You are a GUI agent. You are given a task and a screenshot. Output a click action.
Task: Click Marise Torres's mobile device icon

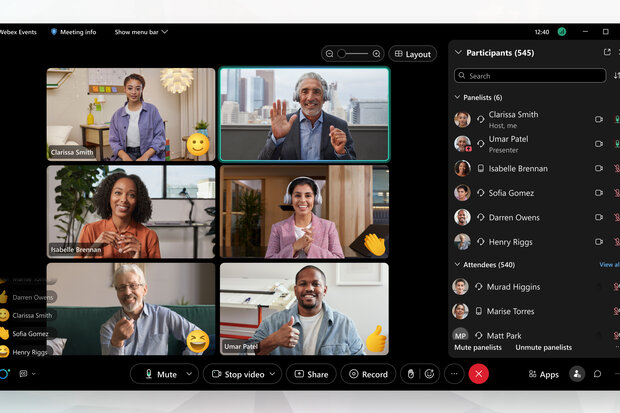tap(478, 311)
